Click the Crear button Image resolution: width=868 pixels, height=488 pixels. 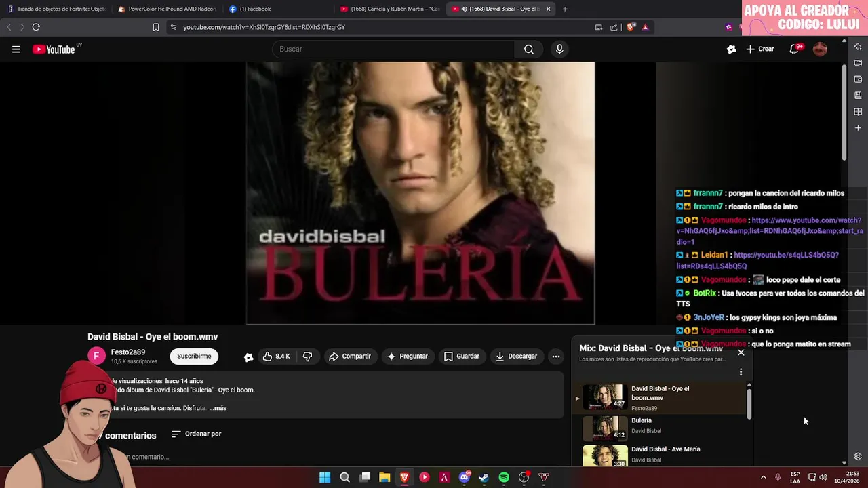[x=760, y=49]
